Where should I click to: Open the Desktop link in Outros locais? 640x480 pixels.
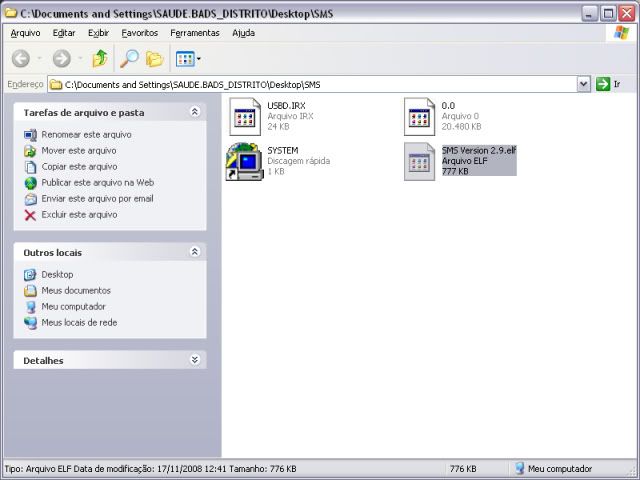(x=57, y=275)
